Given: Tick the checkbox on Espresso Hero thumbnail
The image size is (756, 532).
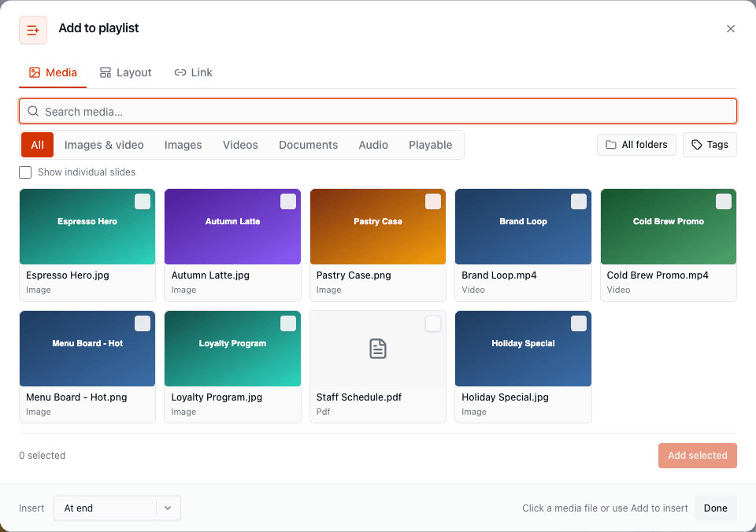Looking at the screenshot, I should pyautogui.click(x=143, y=201).
